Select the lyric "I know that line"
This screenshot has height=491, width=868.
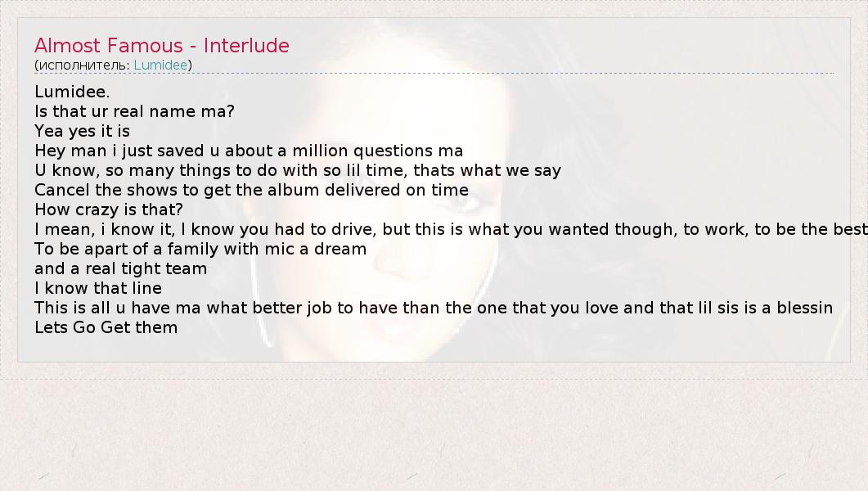coord(98,288)
